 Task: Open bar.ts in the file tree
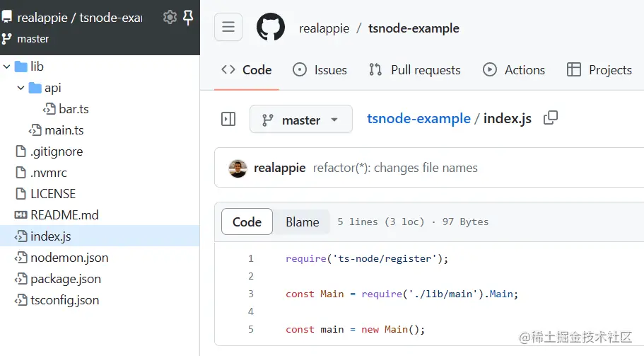(x=66, y=109)
